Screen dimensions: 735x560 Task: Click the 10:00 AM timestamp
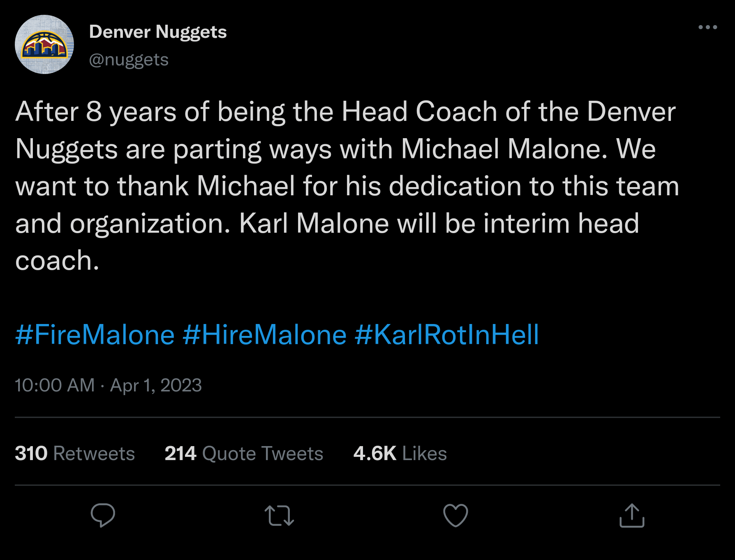click(x=55, y=385)
